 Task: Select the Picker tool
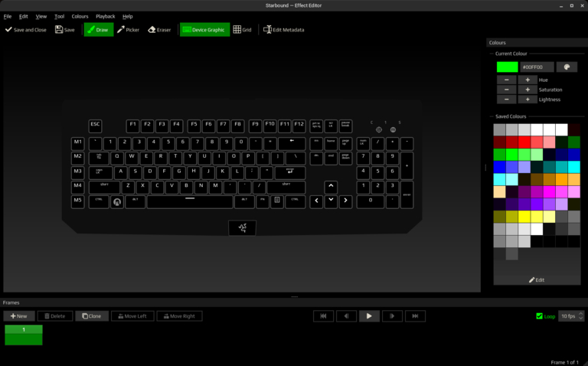[x=129, y=30]
